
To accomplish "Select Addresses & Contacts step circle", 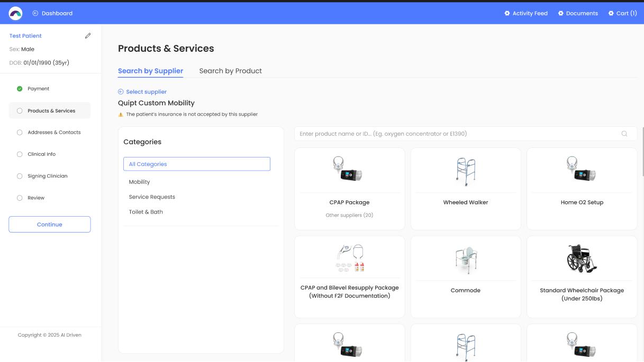I will 20,133.
